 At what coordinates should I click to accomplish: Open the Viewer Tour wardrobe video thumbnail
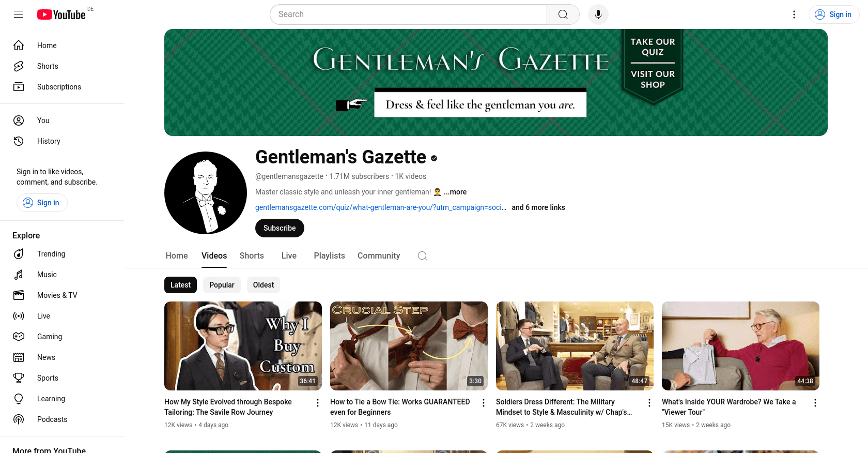(x=740, y=346)
